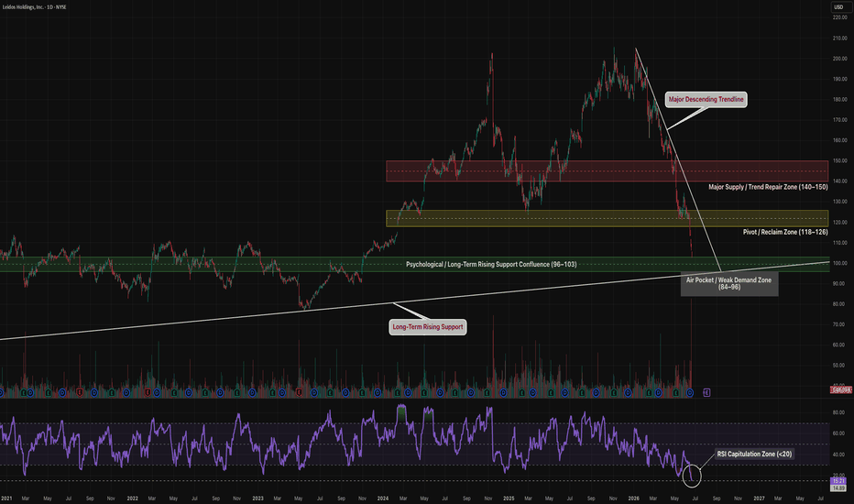Image resolution: width=854 pixels, height=504 pixels.
Task: Open the USD currency selector
Action: 838,7
